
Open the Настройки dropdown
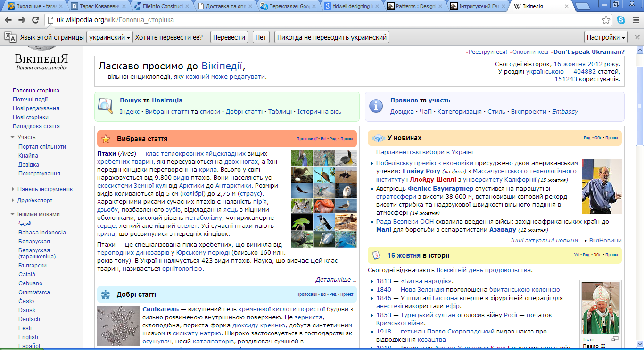tap(606, 37)
